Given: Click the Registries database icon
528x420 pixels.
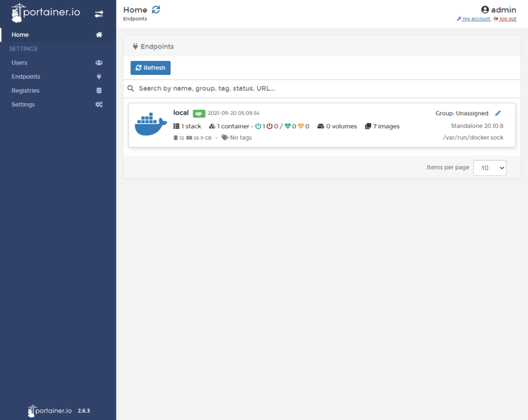Looking at the screenshot, I should (x=99, y=90).
